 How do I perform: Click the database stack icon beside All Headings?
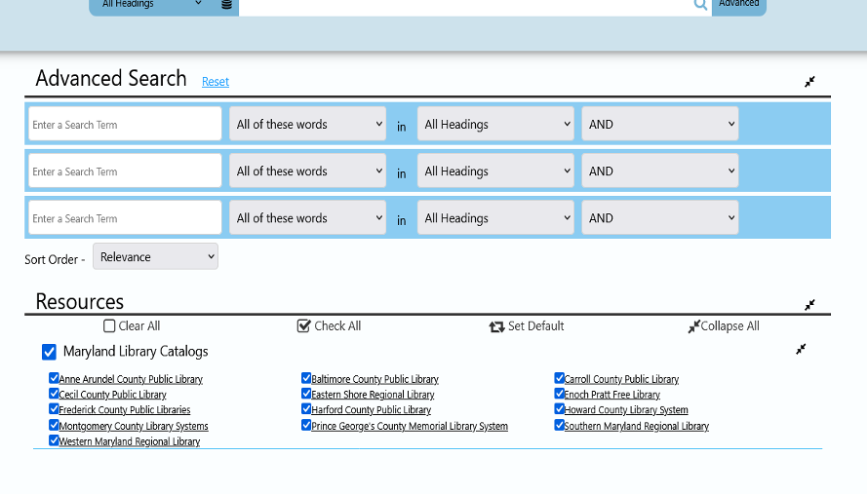(x=226, y=5)
